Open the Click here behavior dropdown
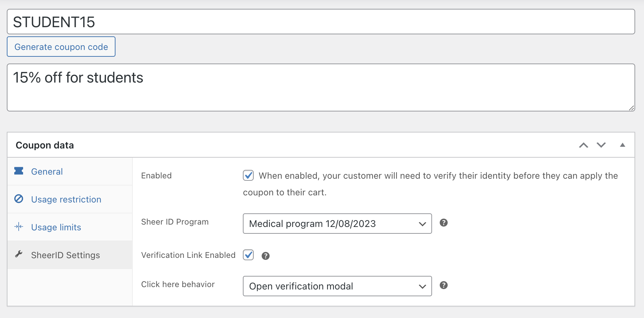644x318 pixels. click(x=337, y=286)
